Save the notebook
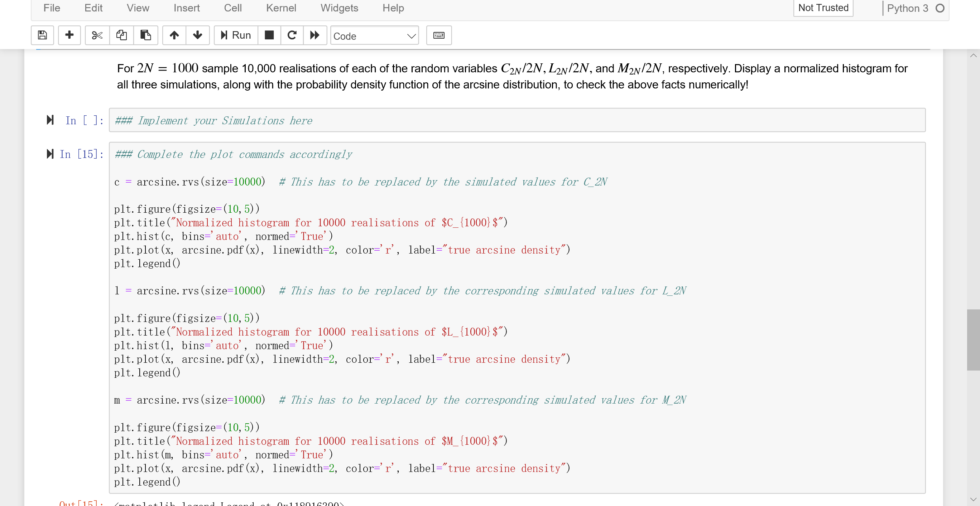Image resolution: width=980 pixels, height=506 pixels. tap(42, 35)
